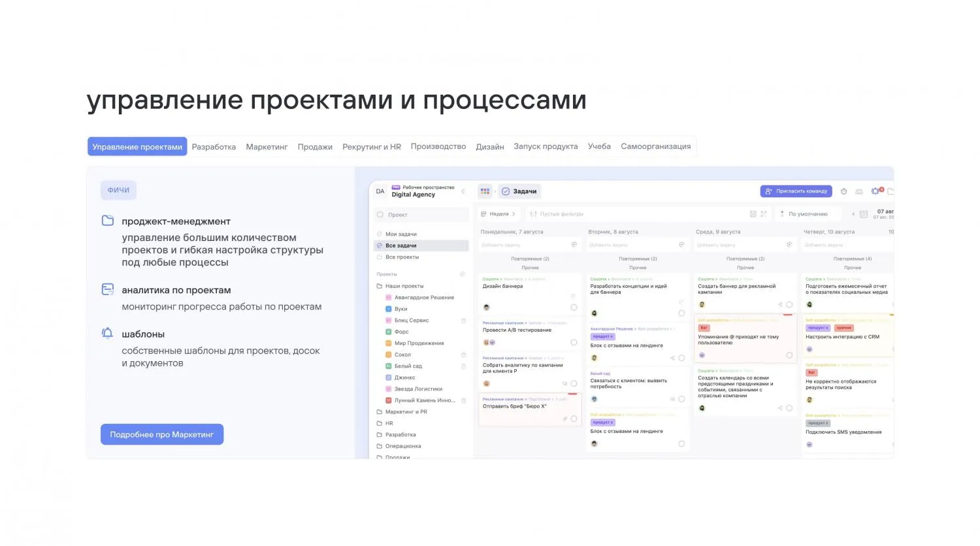This screenshot has width=980, height=546.
Task: Open the document icon right of the notification bell
Action: (890, 191)
